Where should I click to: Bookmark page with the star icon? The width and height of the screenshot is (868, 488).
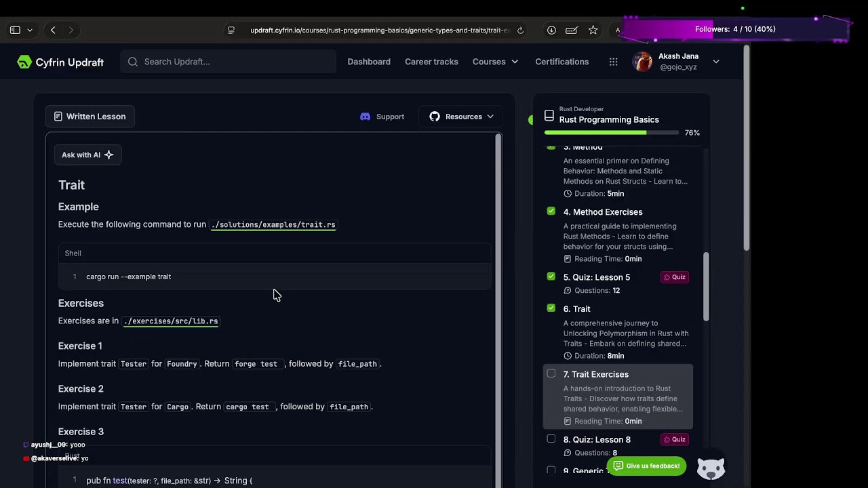(593, 30)
